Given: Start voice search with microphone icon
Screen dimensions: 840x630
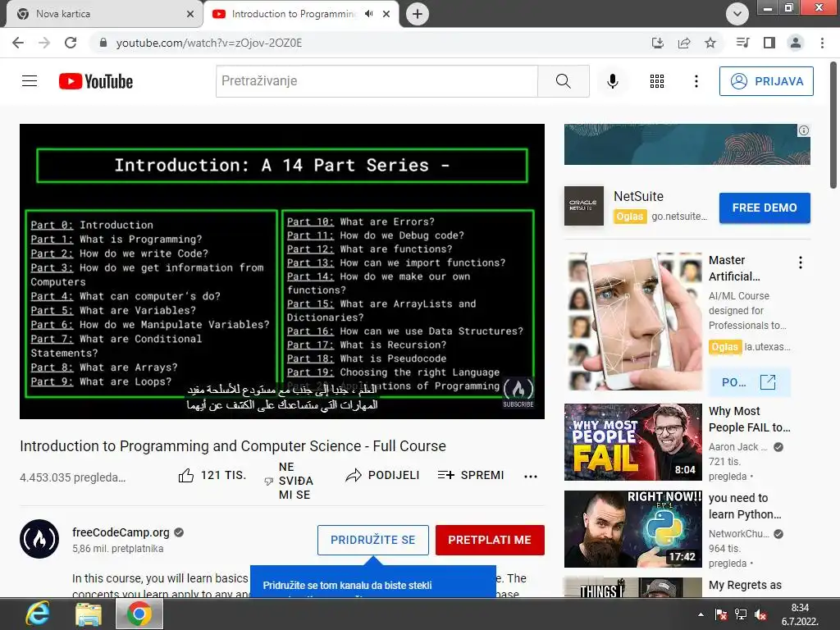Looking at the screenshot, I should point(612,81).
